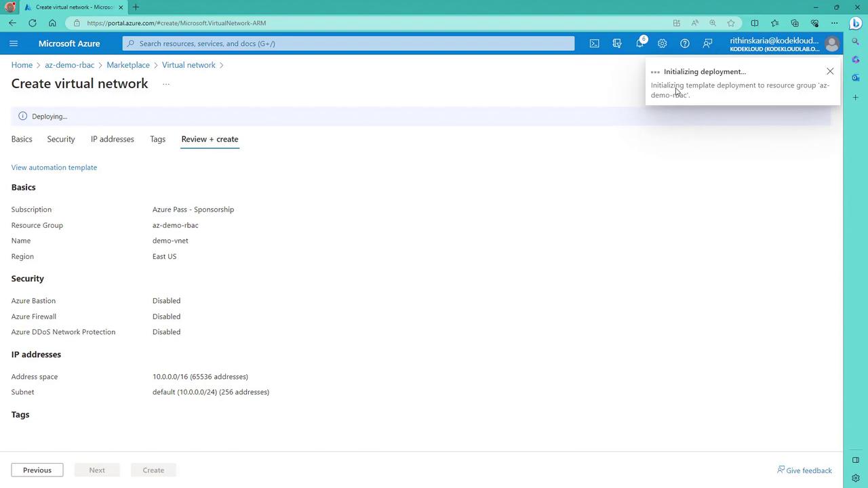Image resolution: width=868 pixels, height=488 pixels.
Task: Switch to the IP addresses tab
Action: click(113, 139)
